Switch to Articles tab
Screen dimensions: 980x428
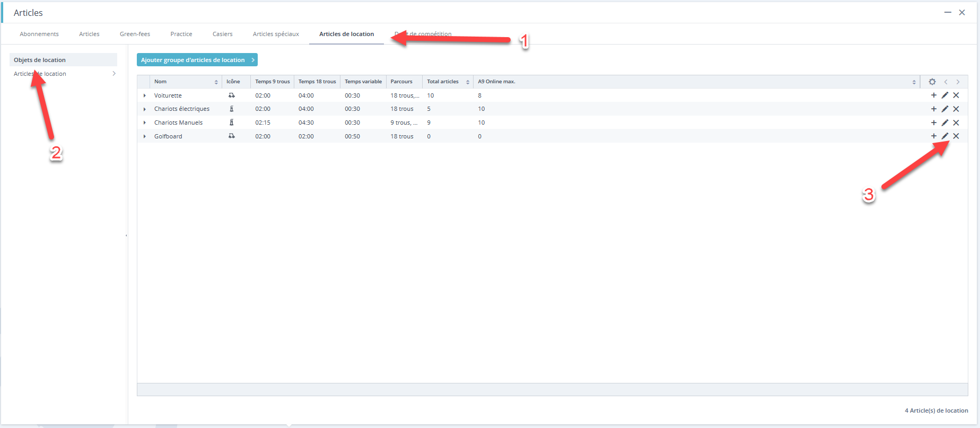[89, 34]
